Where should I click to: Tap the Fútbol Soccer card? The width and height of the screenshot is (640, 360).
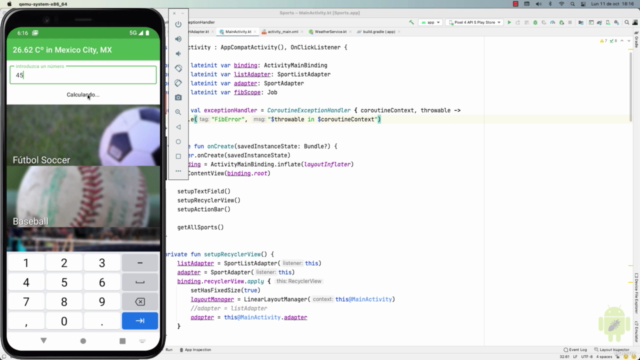pos(83,136)
